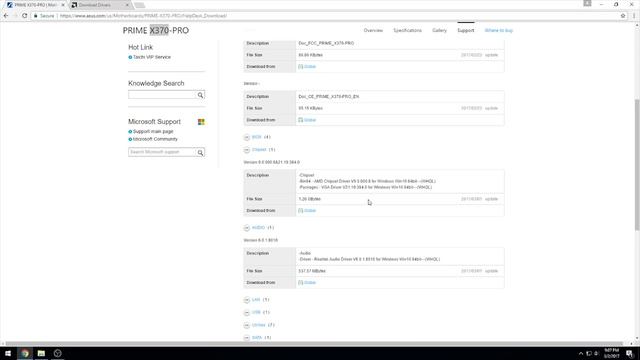Click the Secure padlock icon in the address bar
This screenshot has height=360, width=640.
tap(36, 16)
